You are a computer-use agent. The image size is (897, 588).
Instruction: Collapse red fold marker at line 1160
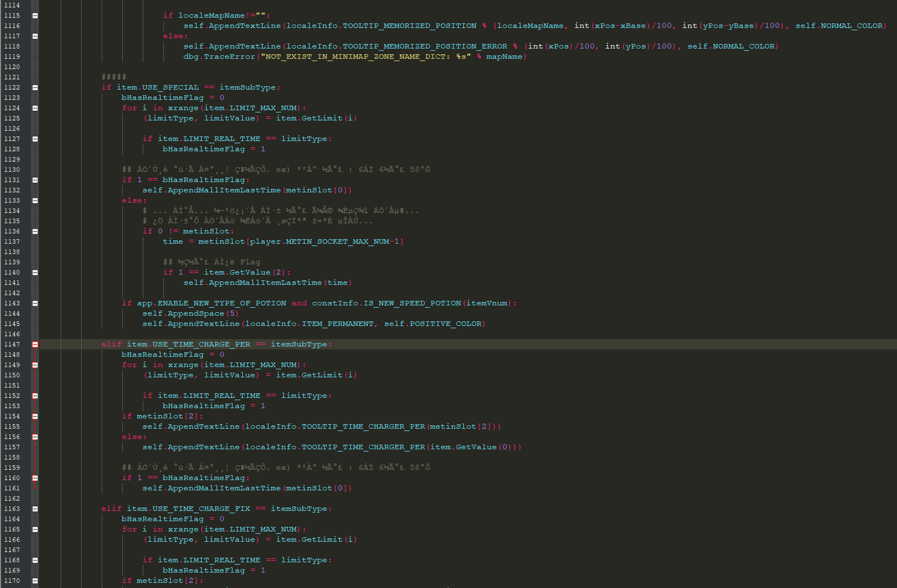tap(35, 478)
